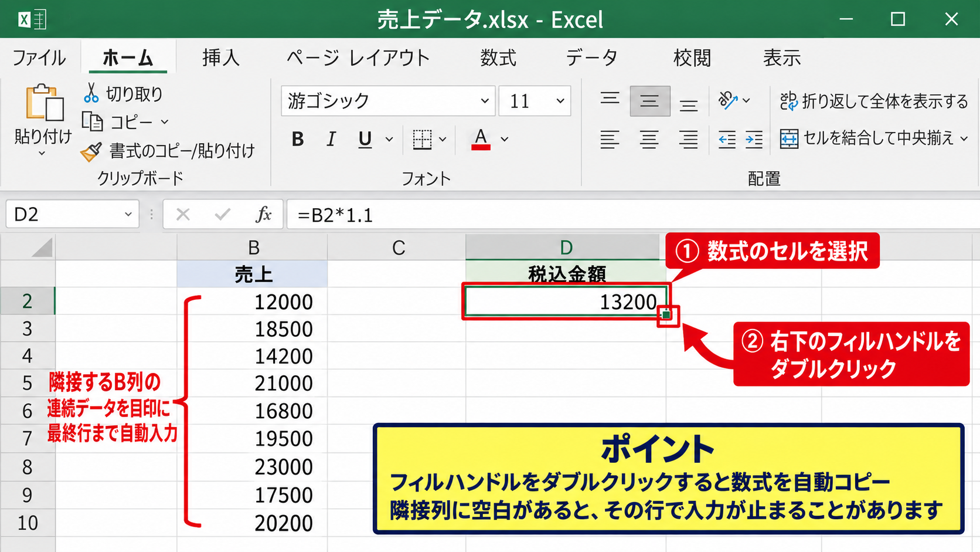The image size is (980, 552).
Task: Open the borders dropdown arrow
Action: [x=443, y=140]
